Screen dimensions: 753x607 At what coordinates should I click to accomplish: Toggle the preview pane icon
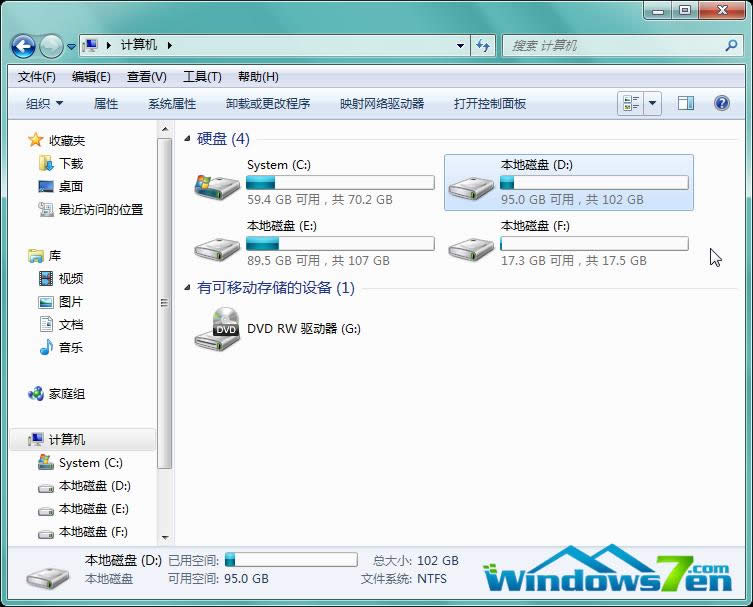click(686, 103)
